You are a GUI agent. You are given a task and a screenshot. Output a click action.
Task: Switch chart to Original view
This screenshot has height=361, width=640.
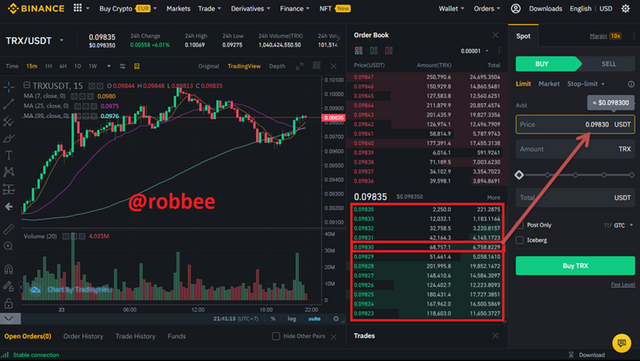pyautogui.click(x=209, y=66)
